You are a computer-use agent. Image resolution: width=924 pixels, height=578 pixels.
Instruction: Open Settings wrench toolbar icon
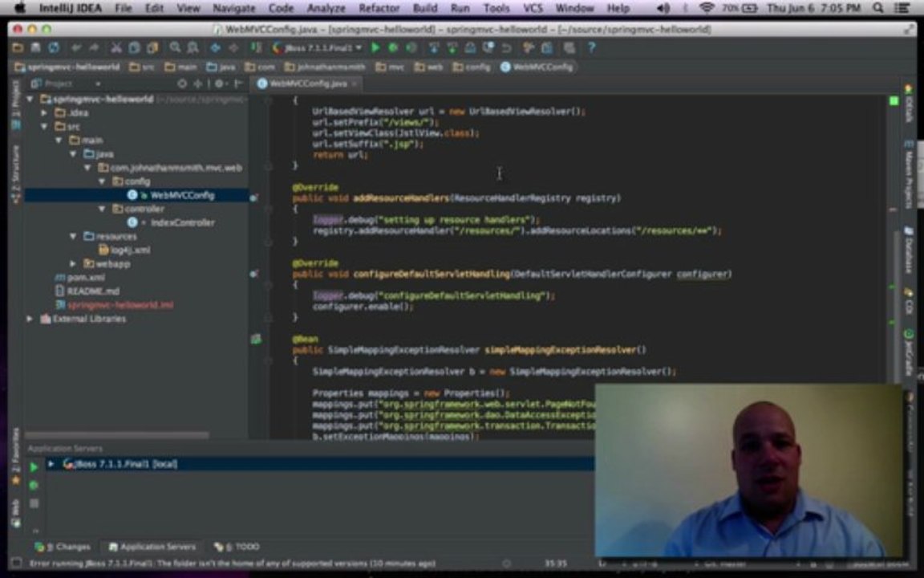(529, 48)
